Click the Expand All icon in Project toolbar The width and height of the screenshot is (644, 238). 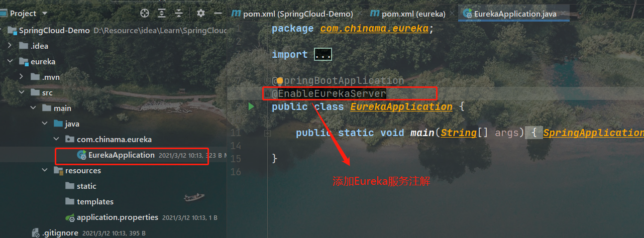162,13
